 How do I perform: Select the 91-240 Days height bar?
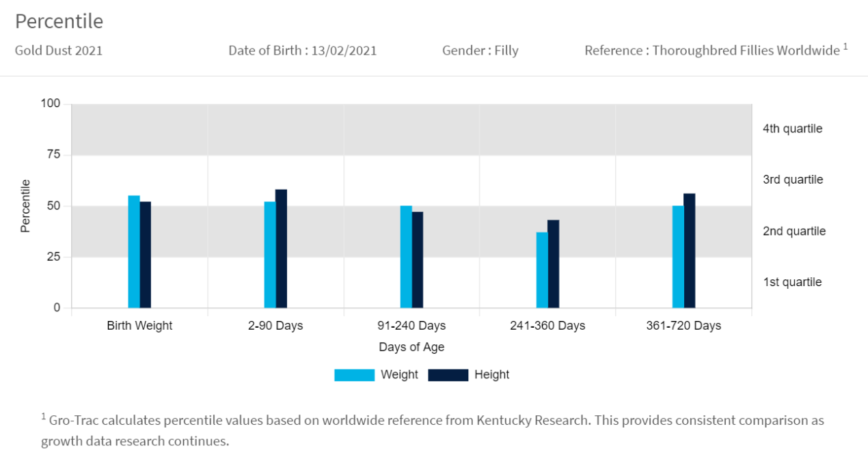click(418, 260)
